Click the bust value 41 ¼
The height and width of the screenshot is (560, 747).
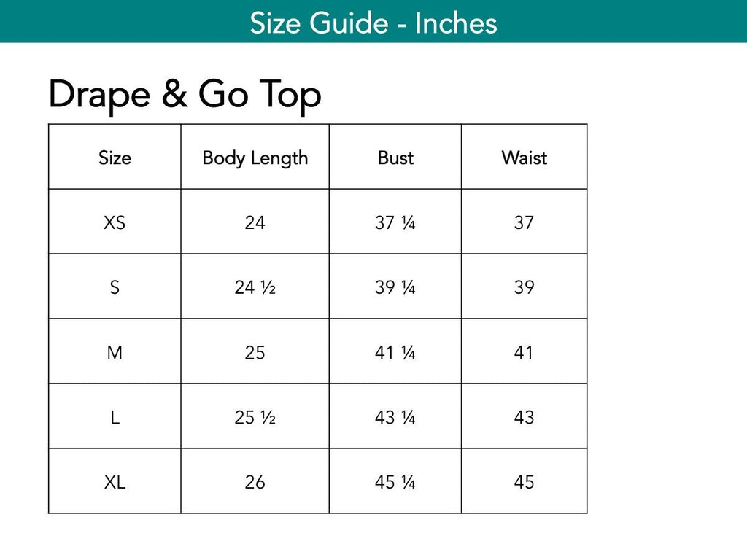(395, 352)
